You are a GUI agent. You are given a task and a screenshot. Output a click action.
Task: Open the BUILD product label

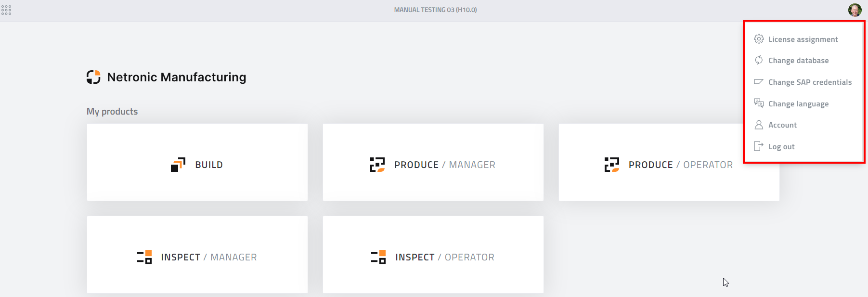209,165
